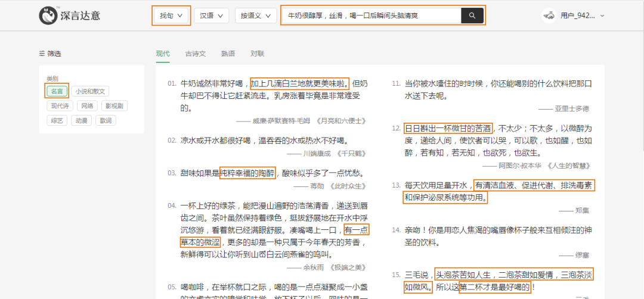Viewport: 644px width, 299px height.
Task: Click the source 《此时众生》
Action: pyautogui.click(x=346, y=186)
